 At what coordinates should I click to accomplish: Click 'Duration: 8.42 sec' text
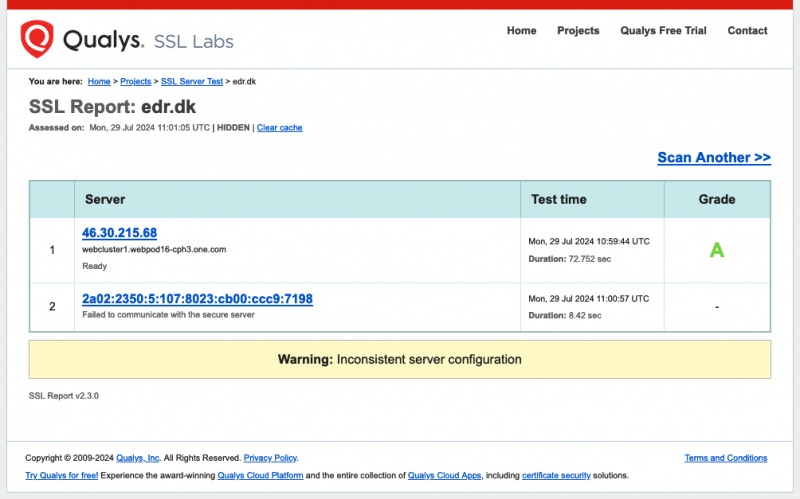565,316
